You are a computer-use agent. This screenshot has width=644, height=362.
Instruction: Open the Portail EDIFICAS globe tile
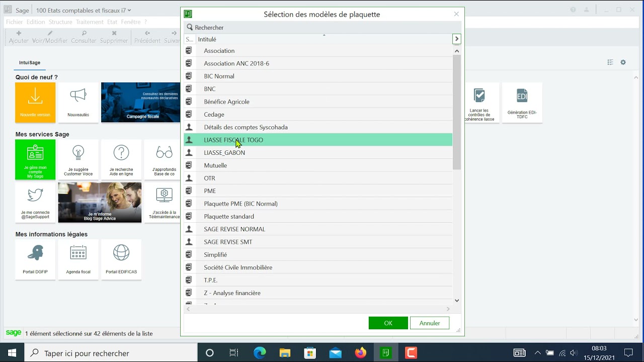click(121, 259)
